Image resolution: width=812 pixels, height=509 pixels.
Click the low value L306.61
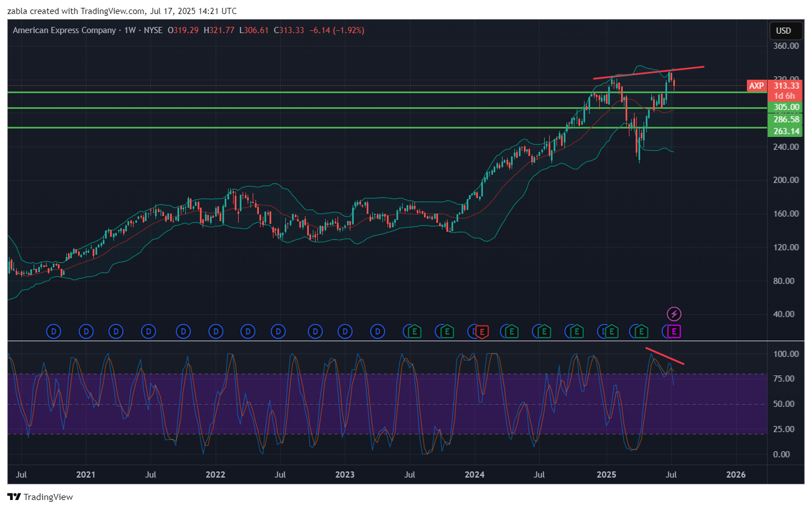click(x=254, y=30)
